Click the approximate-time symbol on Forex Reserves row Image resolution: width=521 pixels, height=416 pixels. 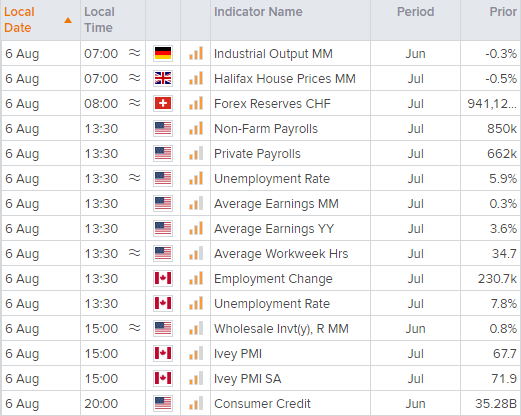point(135,103)
